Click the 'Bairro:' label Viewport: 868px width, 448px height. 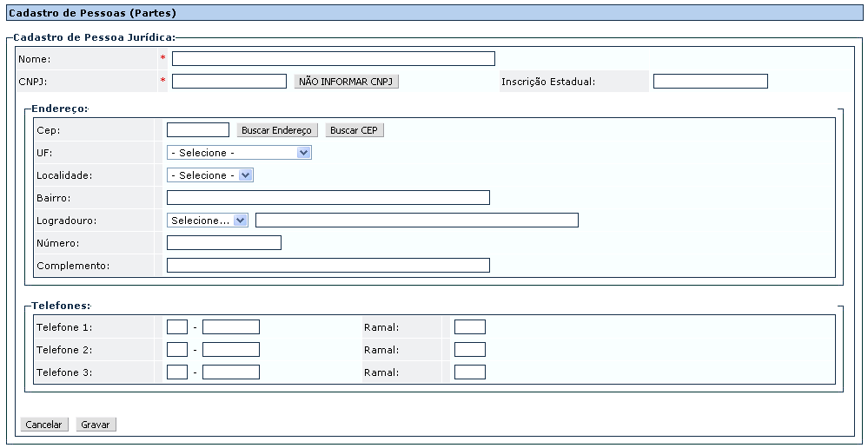point(54,198)
